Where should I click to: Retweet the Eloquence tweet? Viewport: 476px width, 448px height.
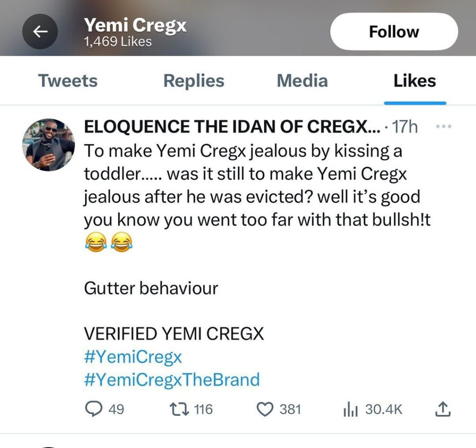pos(178,409)
